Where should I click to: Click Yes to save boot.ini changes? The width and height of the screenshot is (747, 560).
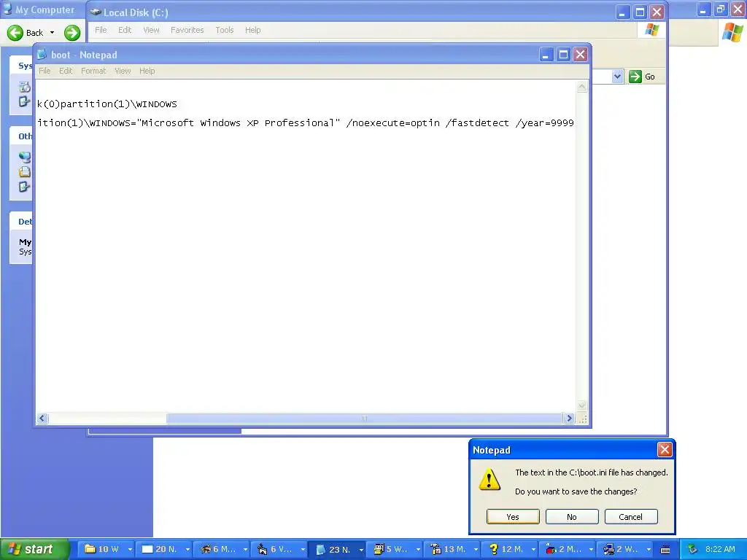pos(513,517)
